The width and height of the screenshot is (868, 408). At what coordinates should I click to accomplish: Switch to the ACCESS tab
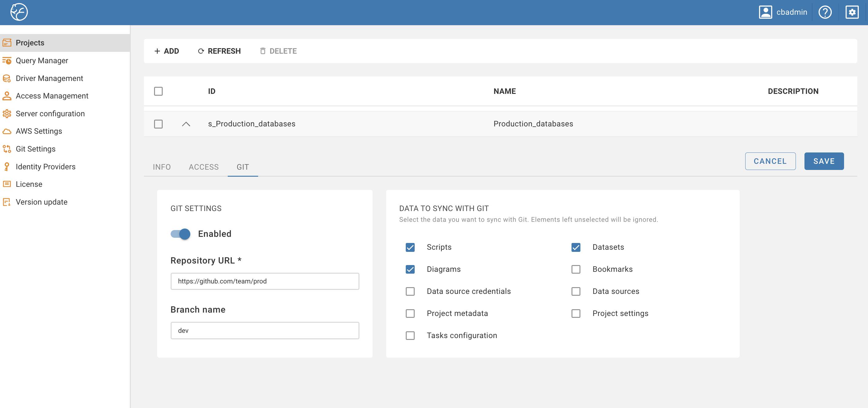[203, 167]
